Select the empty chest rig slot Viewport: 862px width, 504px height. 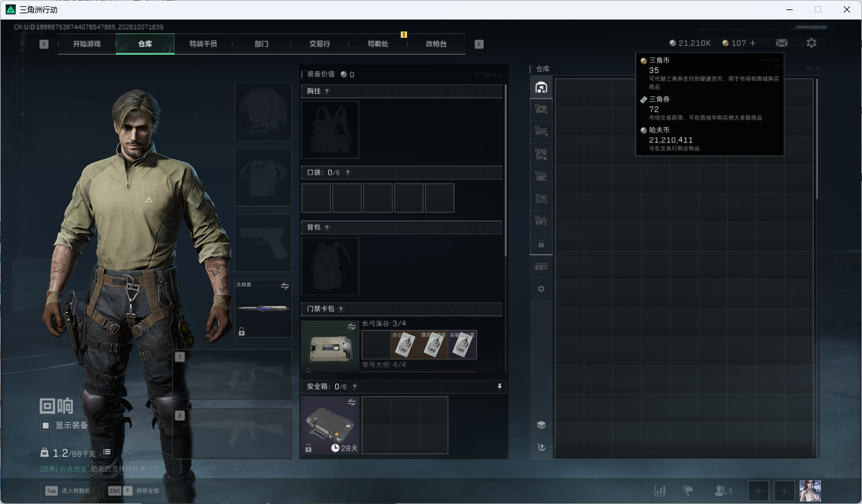click(x=330, y=130)
